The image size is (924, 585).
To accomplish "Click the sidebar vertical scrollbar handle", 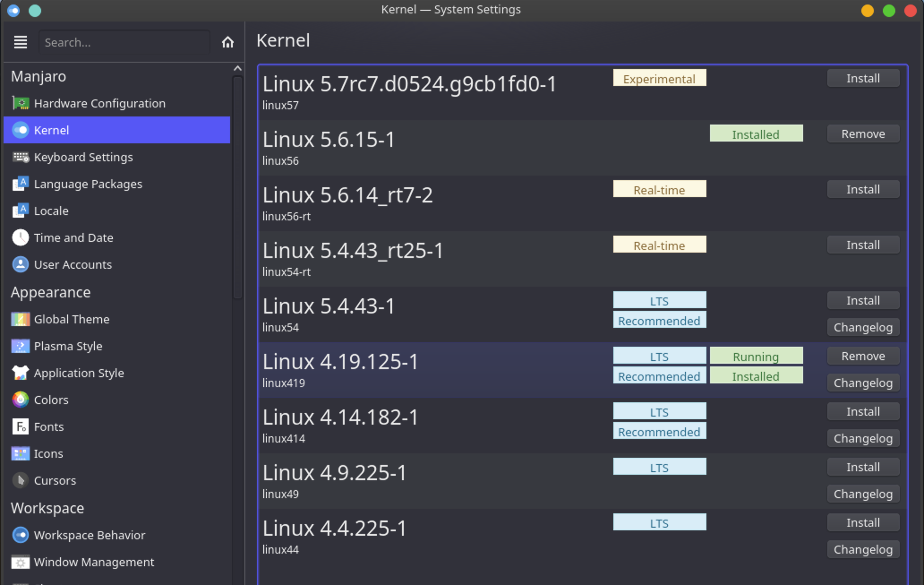I will point(238,187).
